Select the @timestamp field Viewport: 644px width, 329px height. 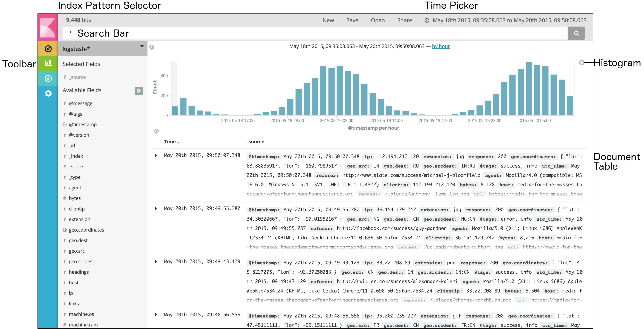[x=82, y=124]
